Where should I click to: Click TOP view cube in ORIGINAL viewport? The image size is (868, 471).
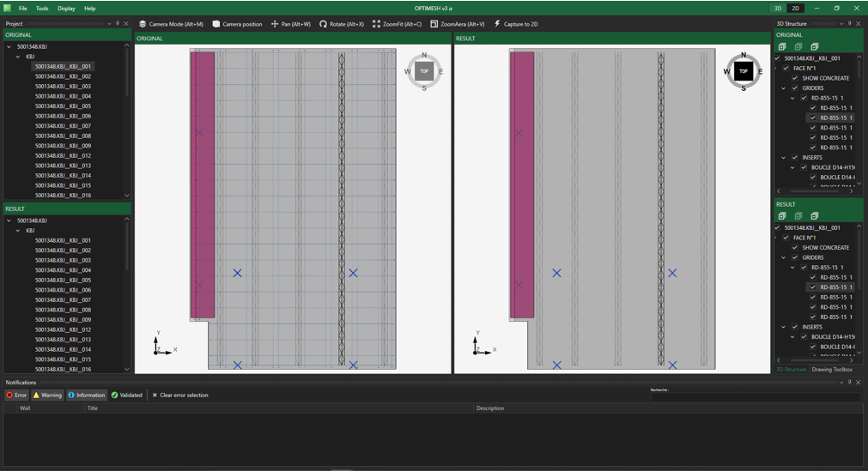coord(423,71)
